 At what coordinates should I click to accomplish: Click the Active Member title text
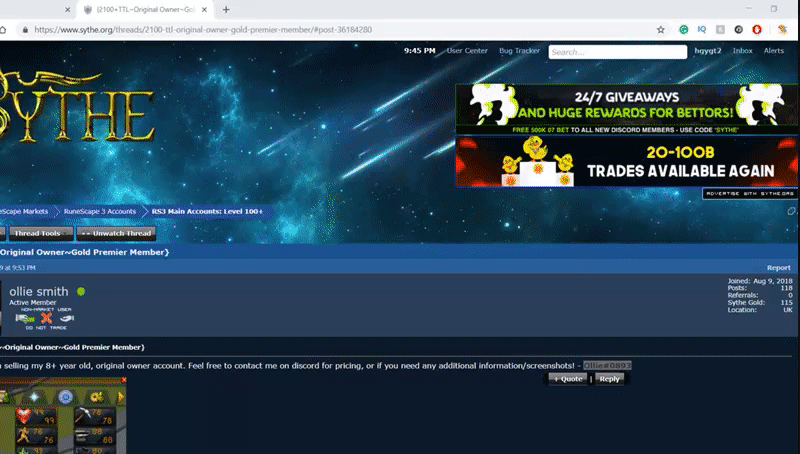pos(33,302)
